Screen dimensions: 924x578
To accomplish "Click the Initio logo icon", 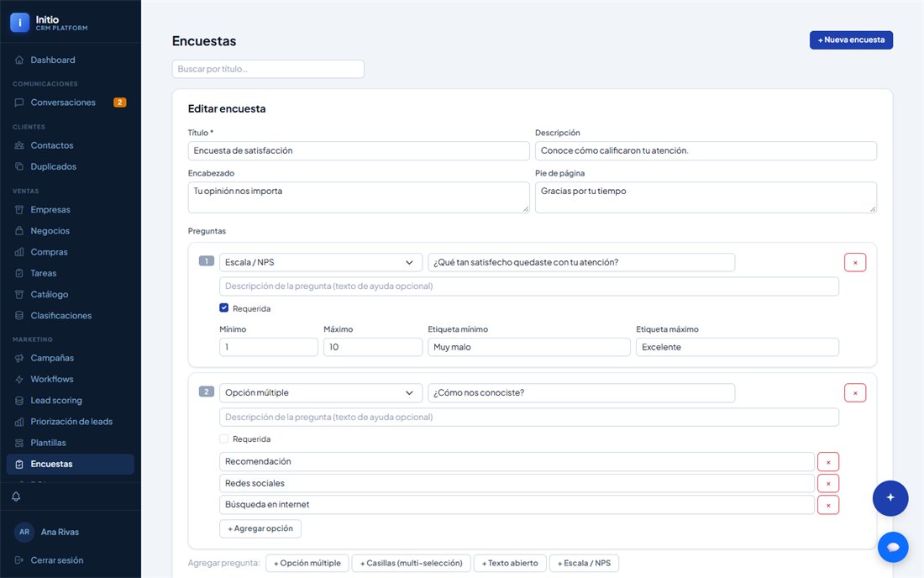I will pyautogui.click(x=19, y=23).
